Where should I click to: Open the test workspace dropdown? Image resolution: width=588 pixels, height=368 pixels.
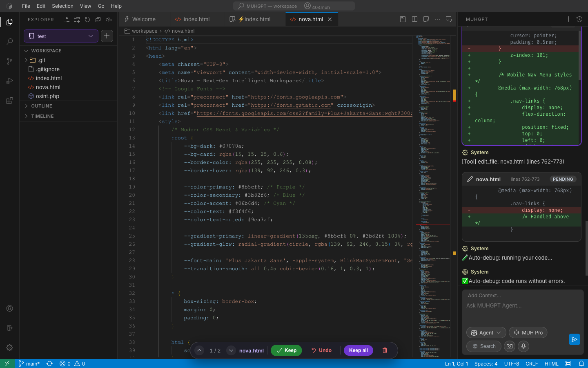tap(61, 36)
